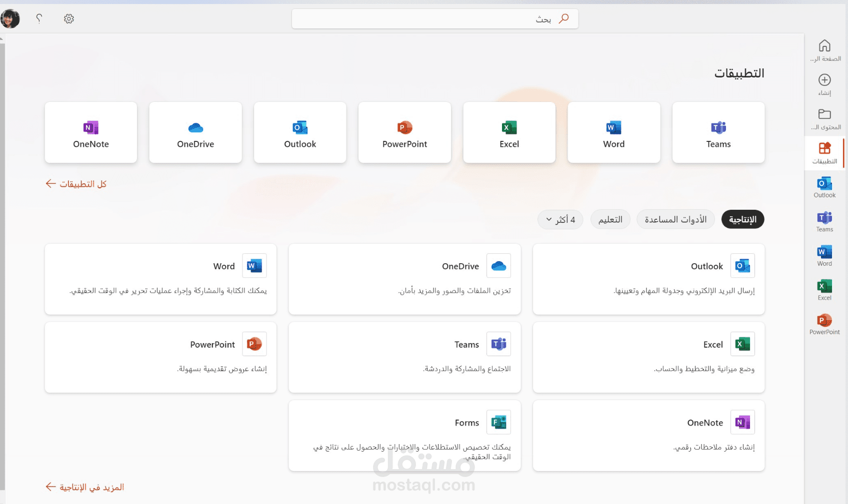Click PowerPoint icon in productivity card
The width and height of the screenshot is (848, 504).
point(254,344)
